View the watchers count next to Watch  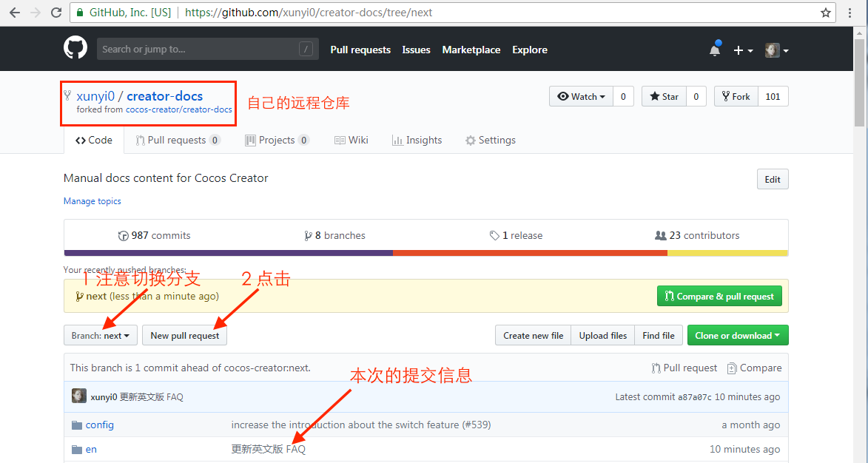[x=623, y=96]
